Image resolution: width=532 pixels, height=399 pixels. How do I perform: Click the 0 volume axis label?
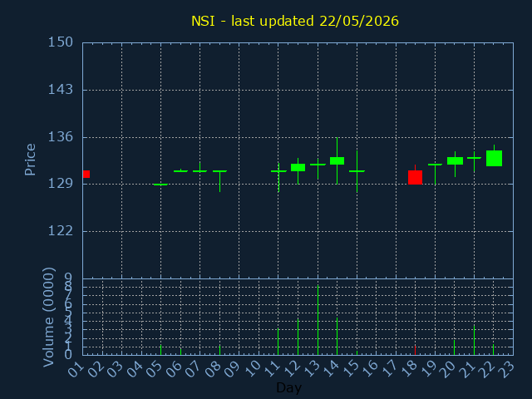point(68,355)
